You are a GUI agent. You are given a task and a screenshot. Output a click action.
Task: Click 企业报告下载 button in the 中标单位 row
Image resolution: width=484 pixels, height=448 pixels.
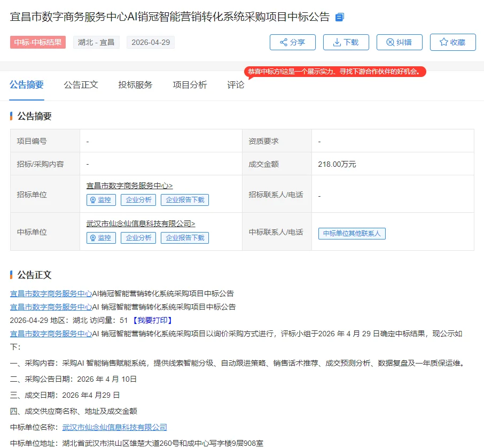[x=185, y=238]
